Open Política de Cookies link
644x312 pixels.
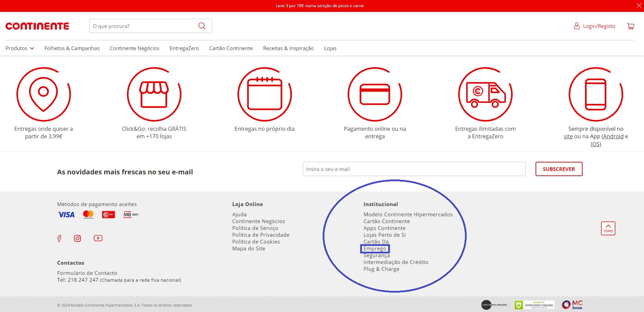point(256,242)
